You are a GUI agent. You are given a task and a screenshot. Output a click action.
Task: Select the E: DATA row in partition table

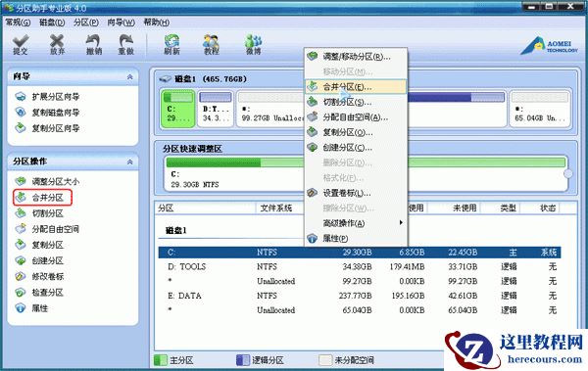click(x=360, y=296)
